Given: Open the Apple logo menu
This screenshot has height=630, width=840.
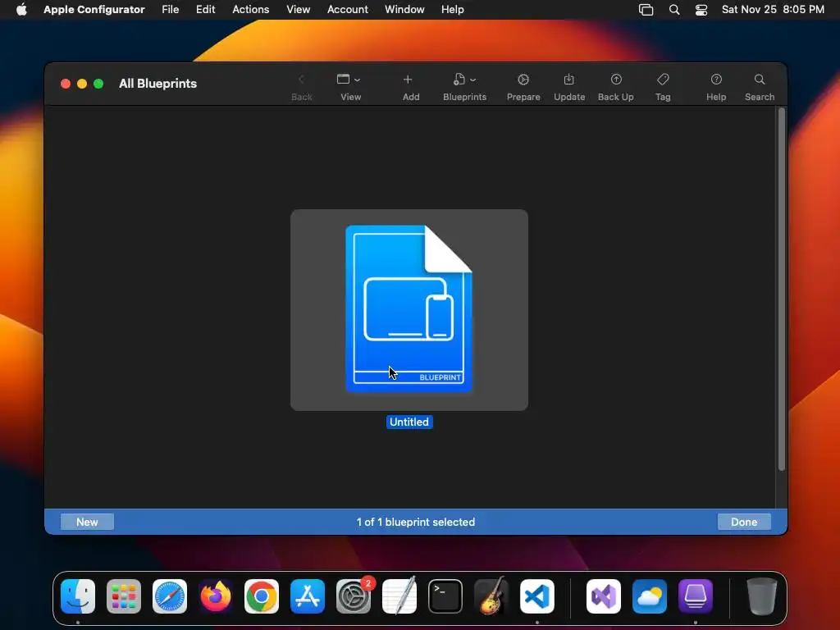Looking at the screenshot, I should (x=21, y=10).
